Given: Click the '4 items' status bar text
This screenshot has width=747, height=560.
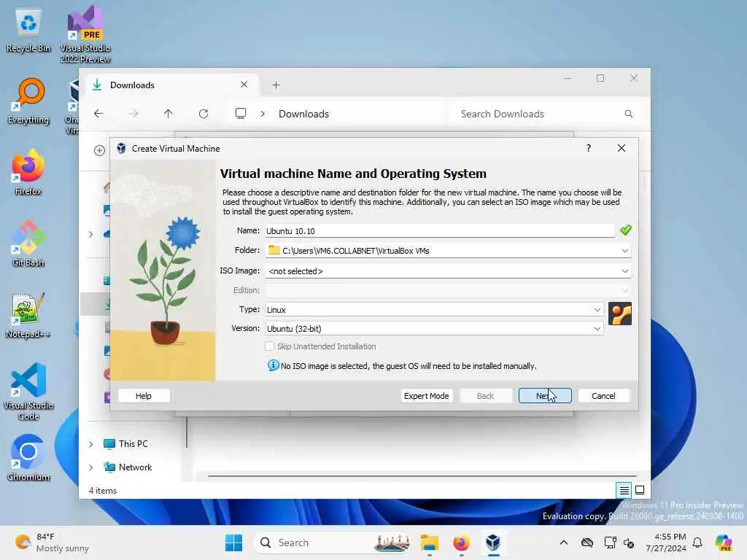Looking at the screenshot, I should pyautogui.click(x=102, y=491).
